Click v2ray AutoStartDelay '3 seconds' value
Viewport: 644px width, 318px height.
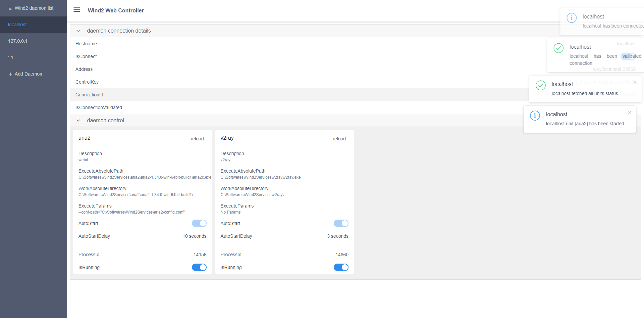tap(338, 236)
